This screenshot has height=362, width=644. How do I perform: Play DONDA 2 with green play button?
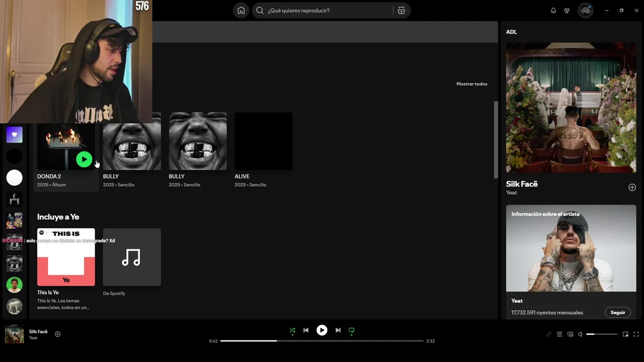click(84, 159)
